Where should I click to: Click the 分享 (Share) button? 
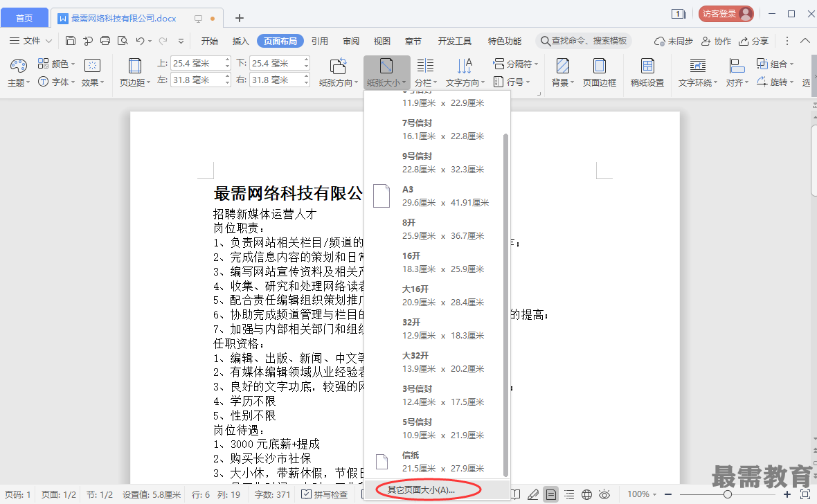[754, 41]
